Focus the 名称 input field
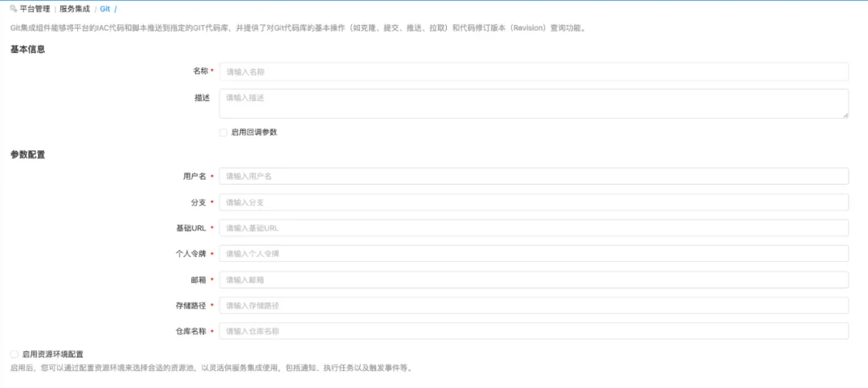868x388 pixels. tap(534, 71)
